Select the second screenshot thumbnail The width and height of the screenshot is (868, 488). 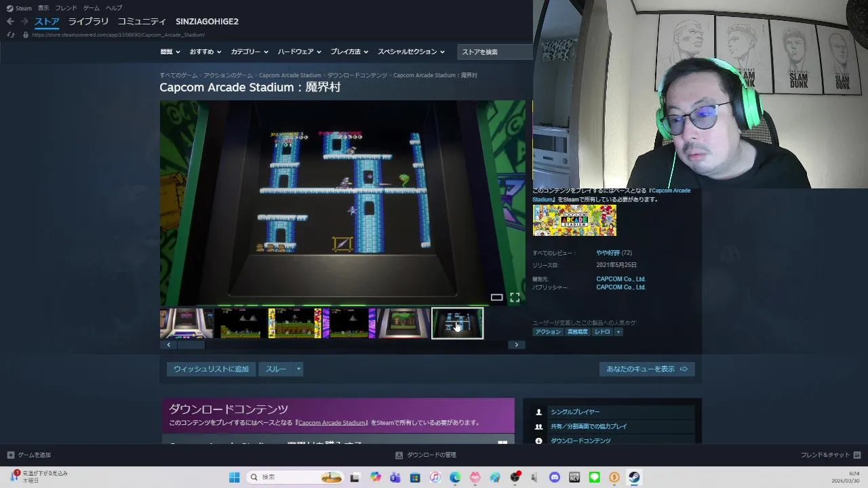click(x=240, y=323)
